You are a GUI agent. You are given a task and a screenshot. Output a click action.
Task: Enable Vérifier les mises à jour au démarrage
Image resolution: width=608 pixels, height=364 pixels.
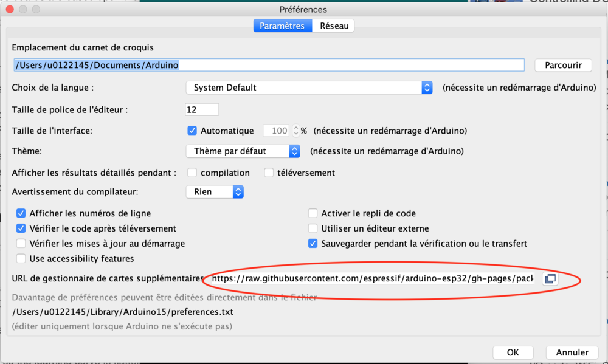click(21, 244)
